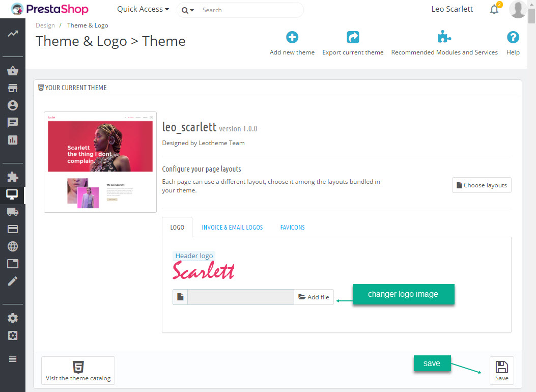Click the leo_scarlett theme name
The width and height of the screenshot is (536, 392).
pyautogui.click(x=189, y=127)
